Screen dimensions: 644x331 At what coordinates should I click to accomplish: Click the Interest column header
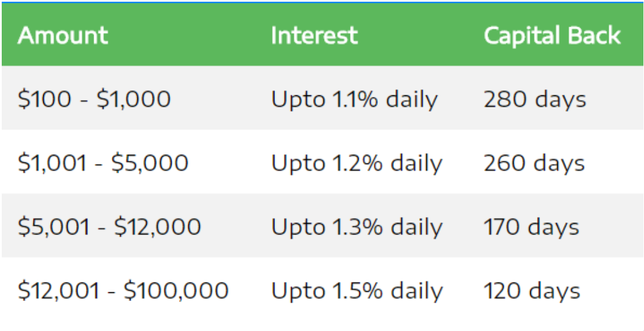click(314, 36)
